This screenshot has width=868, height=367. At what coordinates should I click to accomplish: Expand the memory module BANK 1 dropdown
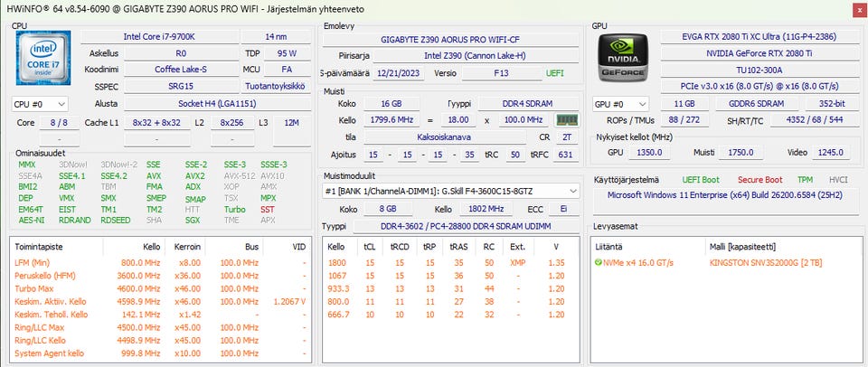[x=450, y=191]
